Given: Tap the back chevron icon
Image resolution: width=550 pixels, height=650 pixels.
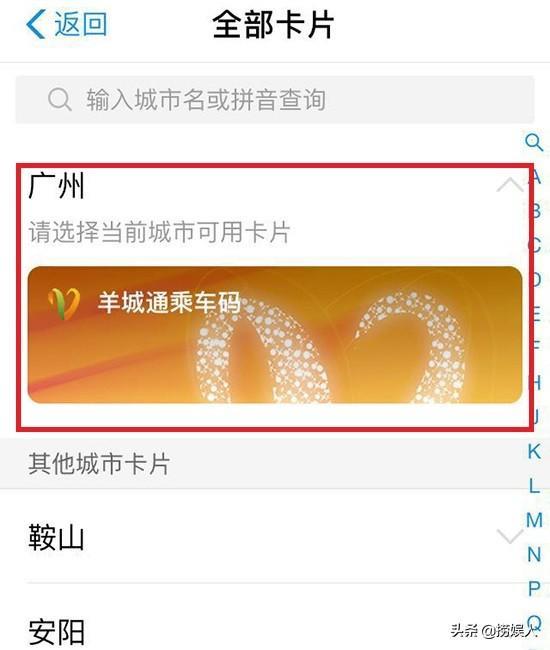Looking at the screenshot, I should 36,24.
